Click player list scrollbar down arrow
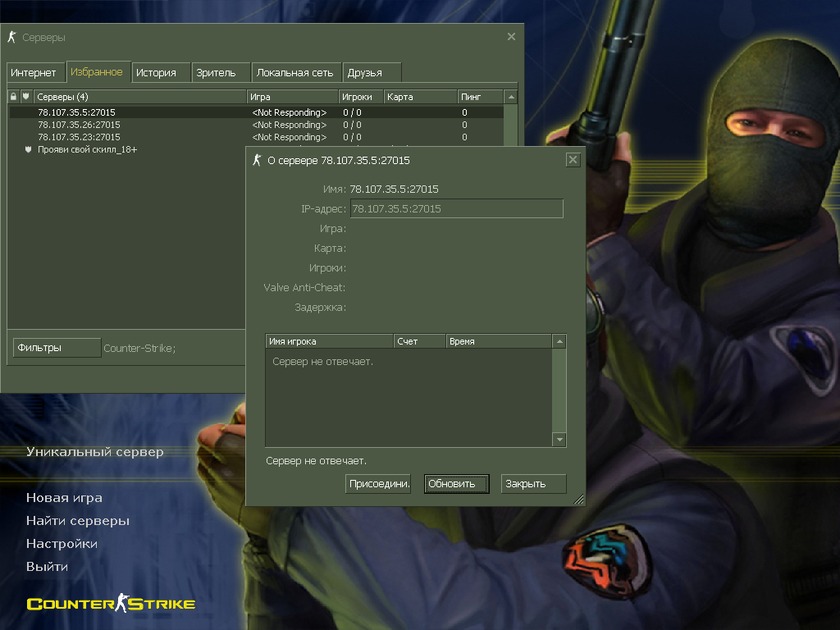The image size is (840, 630). (x=559, y=440)
